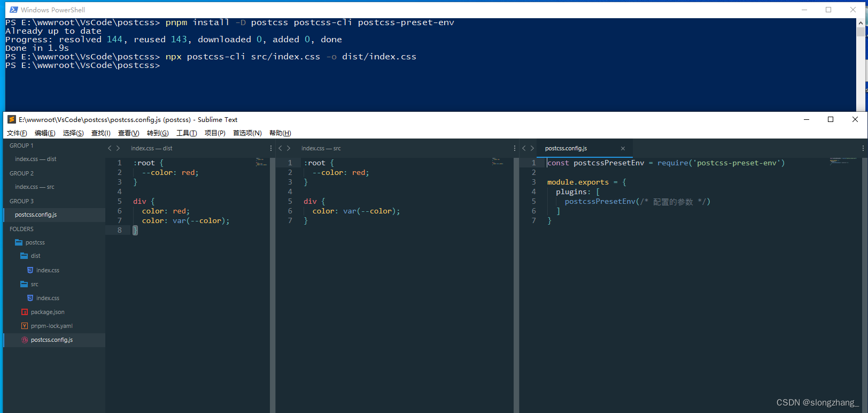Click the dist folder icon in sidebar

[x=24, y=256]
